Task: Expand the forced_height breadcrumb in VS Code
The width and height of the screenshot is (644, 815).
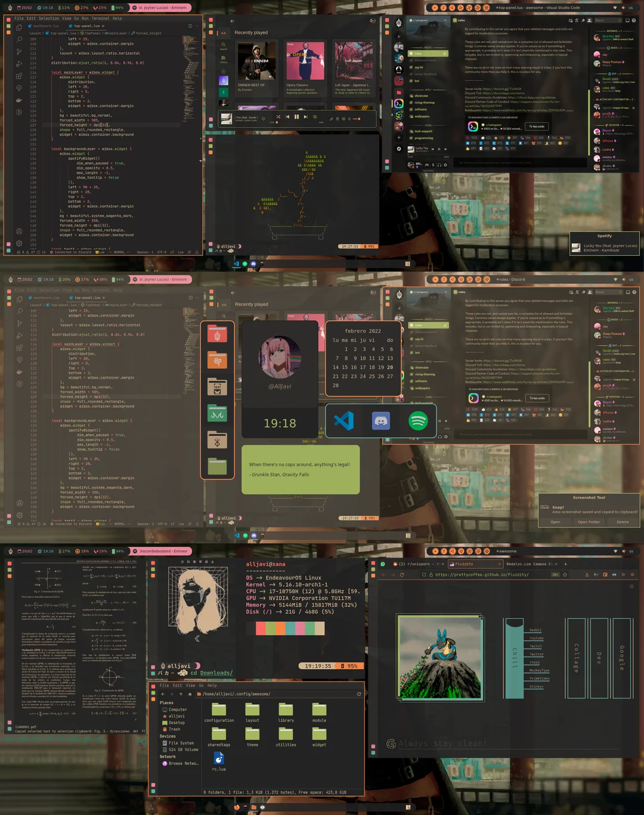Action: click(x=148, y=33)
